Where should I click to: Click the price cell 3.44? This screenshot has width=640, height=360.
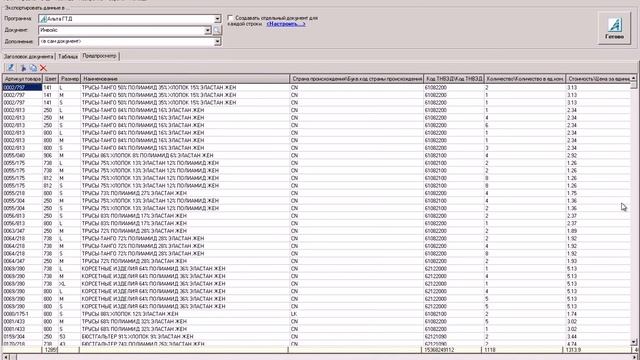coord(598,336)
